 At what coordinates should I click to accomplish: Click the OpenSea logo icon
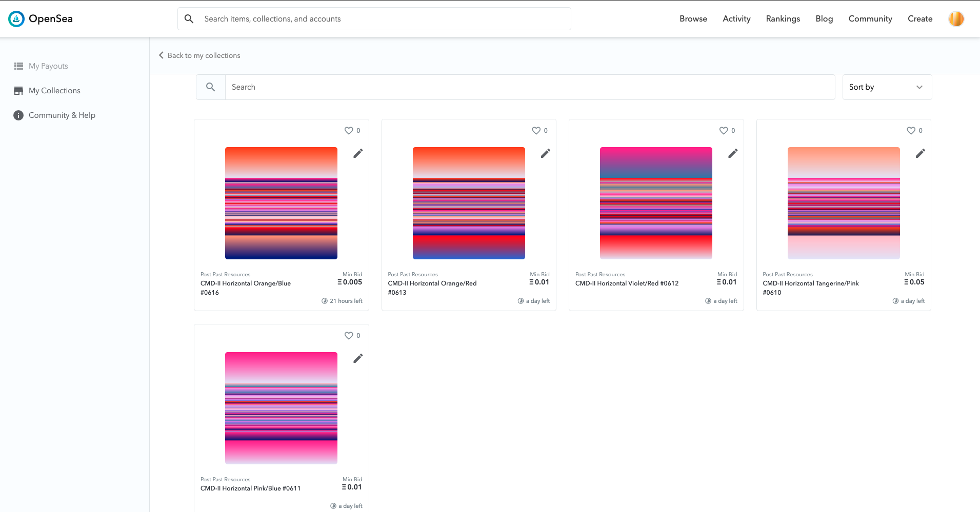[16, 19]
